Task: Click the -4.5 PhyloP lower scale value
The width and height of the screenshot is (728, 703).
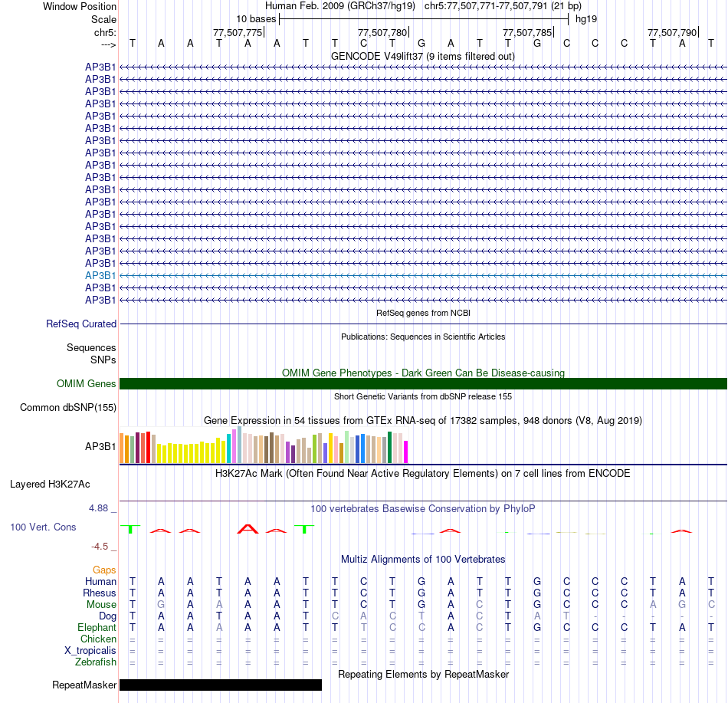Action: pyautogui.click(x=100, y=546)
